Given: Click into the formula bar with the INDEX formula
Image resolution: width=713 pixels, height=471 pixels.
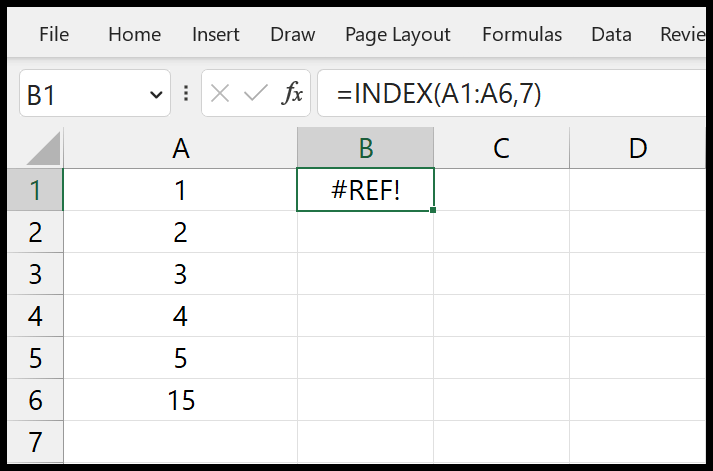Looking at the screenshot, I should (x=512, y=93).
